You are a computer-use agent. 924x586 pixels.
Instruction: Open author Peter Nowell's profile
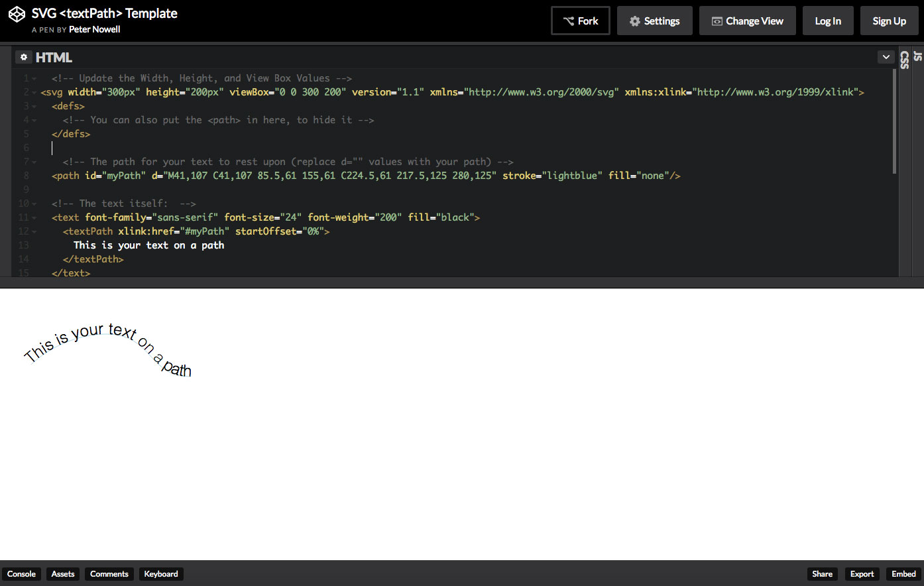pos(95,29)
